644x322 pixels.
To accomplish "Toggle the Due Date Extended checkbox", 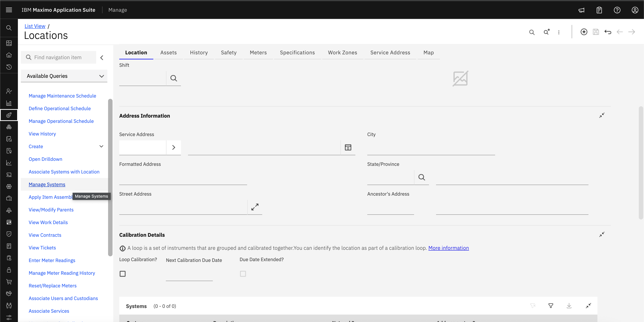I will (x=243, y=274).
